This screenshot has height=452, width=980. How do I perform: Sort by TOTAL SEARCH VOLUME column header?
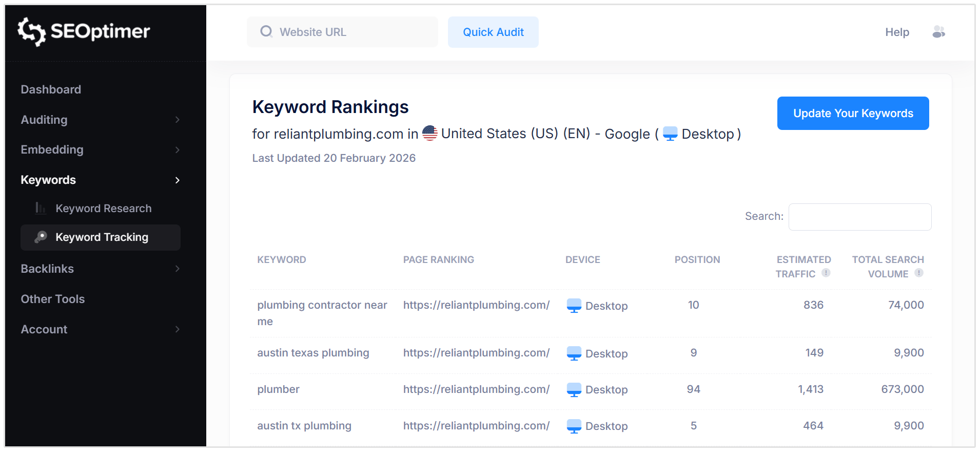point(888,267)
